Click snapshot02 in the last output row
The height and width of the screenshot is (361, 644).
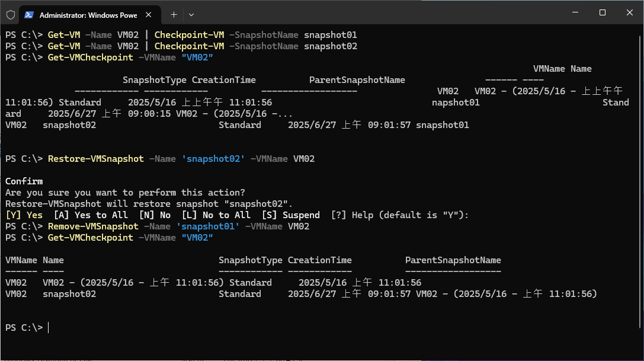(69, 294)
